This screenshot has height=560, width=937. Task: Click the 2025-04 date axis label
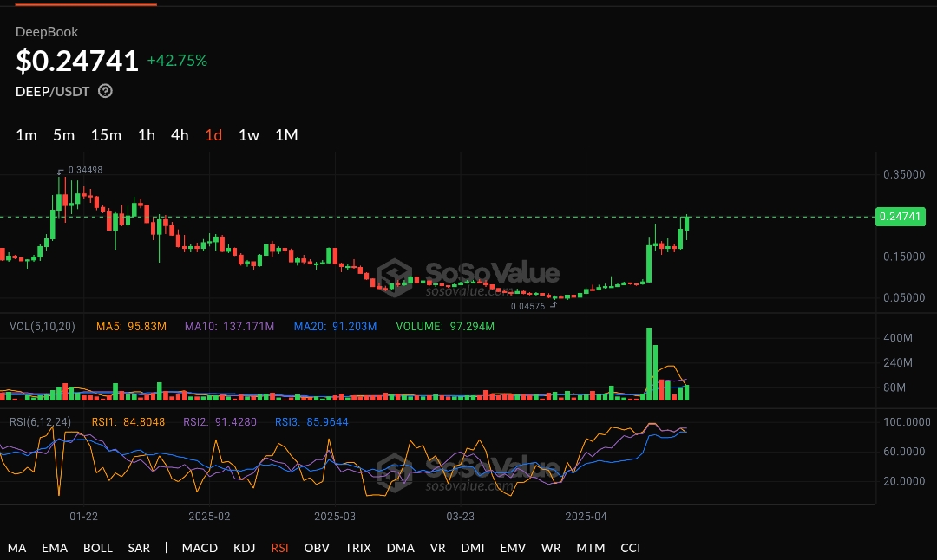(x=586, y=517)
